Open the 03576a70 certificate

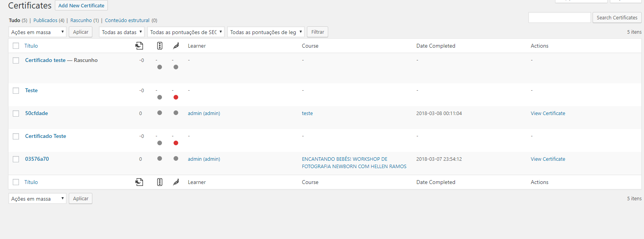coord(37,159)
